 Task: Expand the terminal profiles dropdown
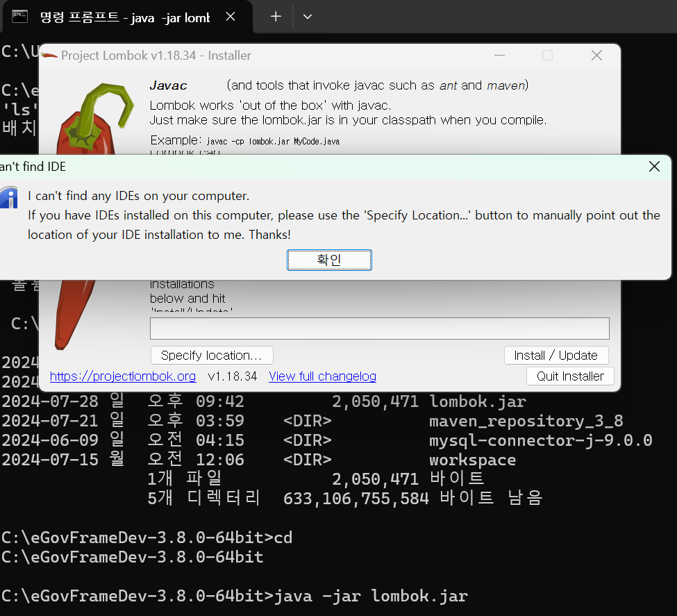click(308, 17)
